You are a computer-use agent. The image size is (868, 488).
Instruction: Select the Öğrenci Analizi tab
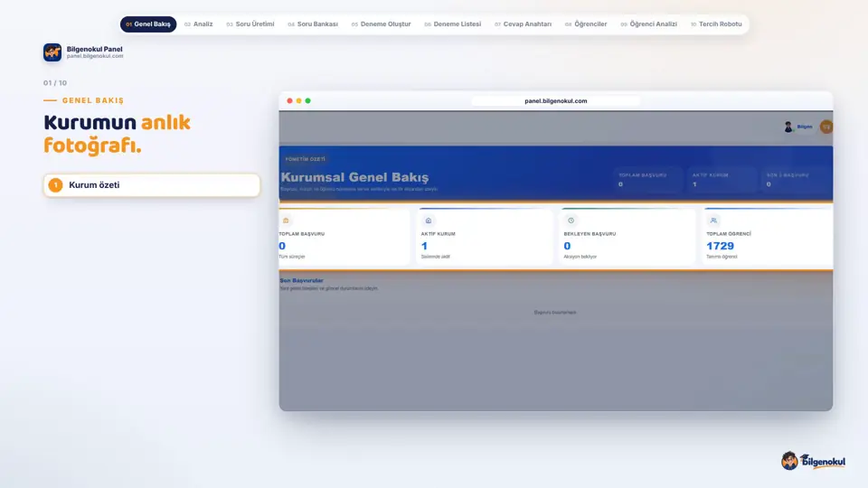(649, 24)
